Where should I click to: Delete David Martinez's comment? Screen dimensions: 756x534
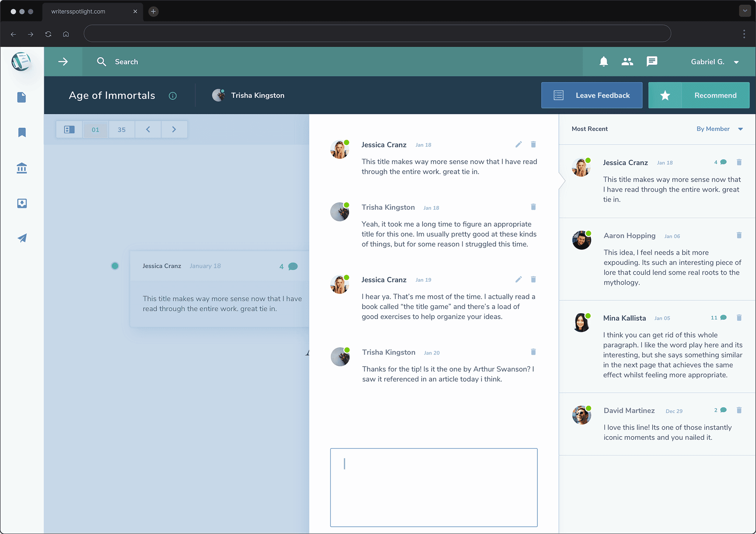point(739,410)
